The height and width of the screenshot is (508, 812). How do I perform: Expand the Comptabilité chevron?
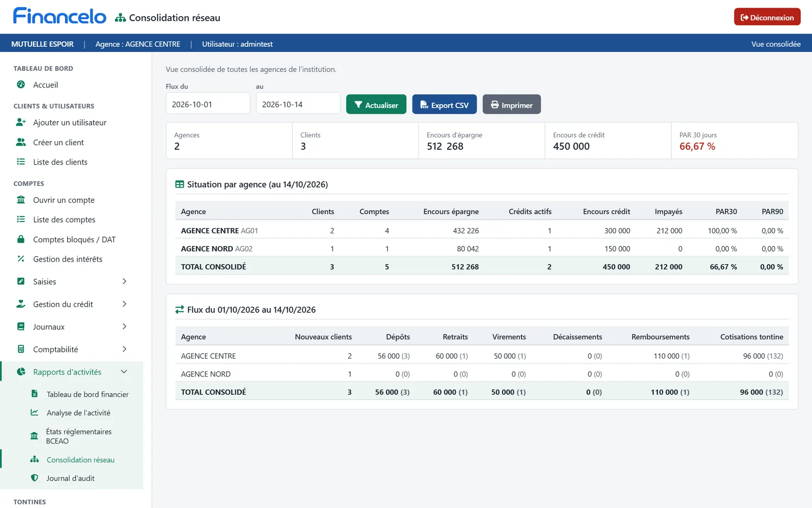(x=124, y=350)
